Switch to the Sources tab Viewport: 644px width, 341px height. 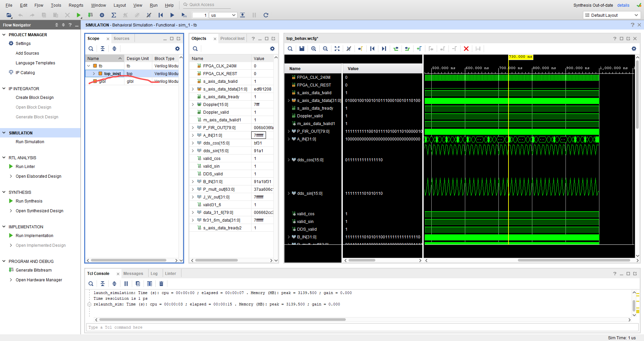click(x=121, y=39)
